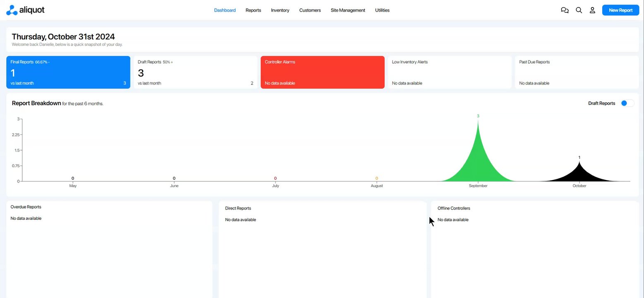Open the Past Due Reports card

click(x=577, y=72)
